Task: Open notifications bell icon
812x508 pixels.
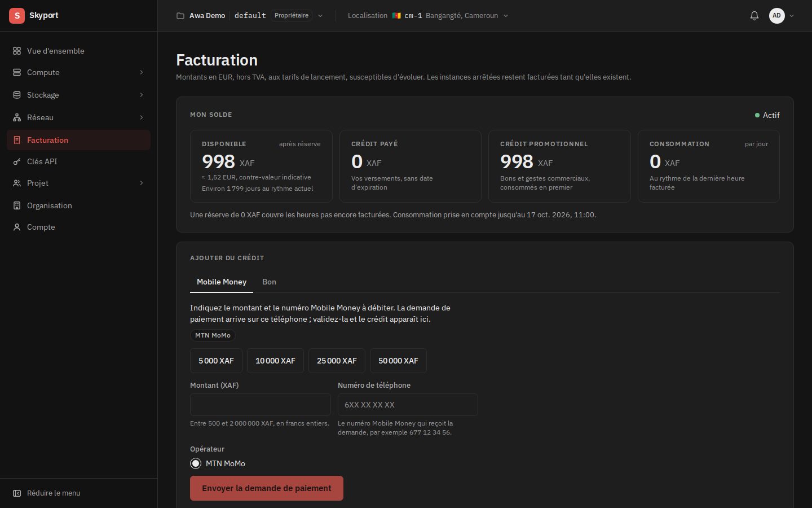Action: [x=754, y=16]
